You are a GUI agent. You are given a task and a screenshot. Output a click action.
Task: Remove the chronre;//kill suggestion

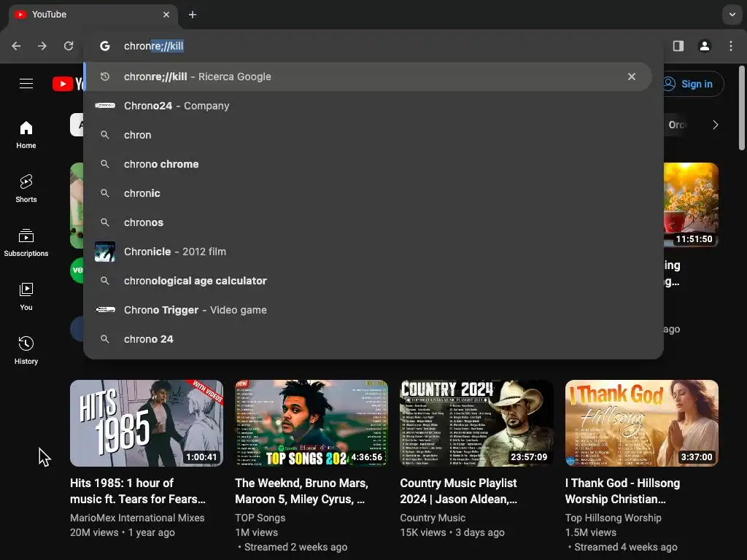coord(632,77)
